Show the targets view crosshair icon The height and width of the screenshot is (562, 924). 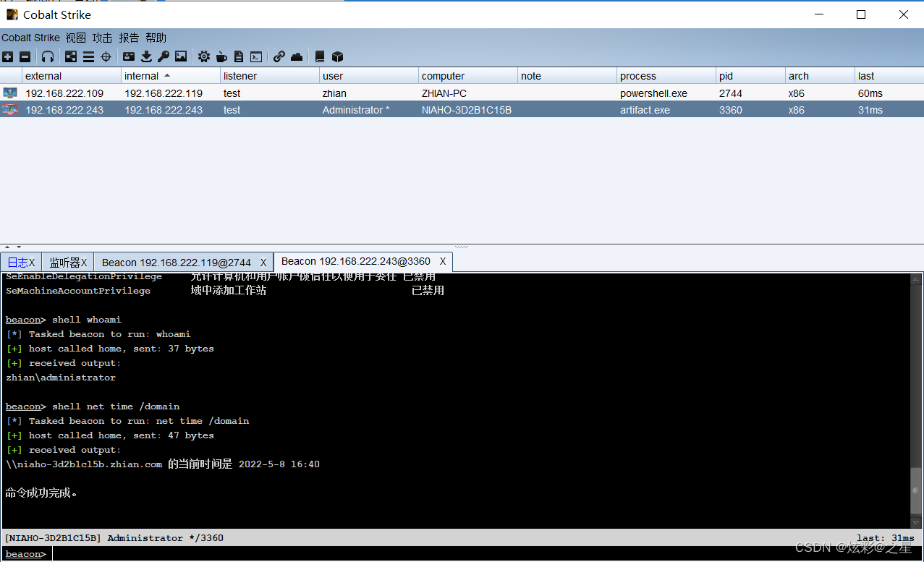tap(106, 56)
